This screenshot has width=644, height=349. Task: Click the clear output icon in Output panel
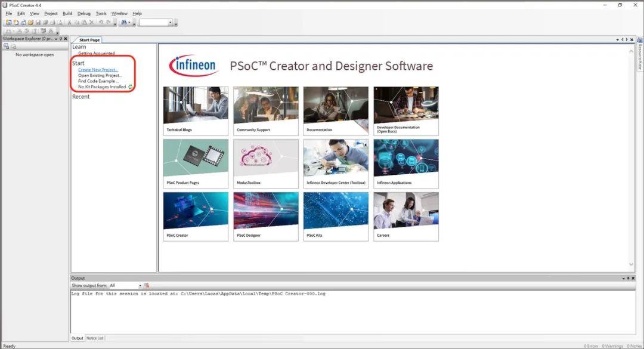click(x=147, y=286)
